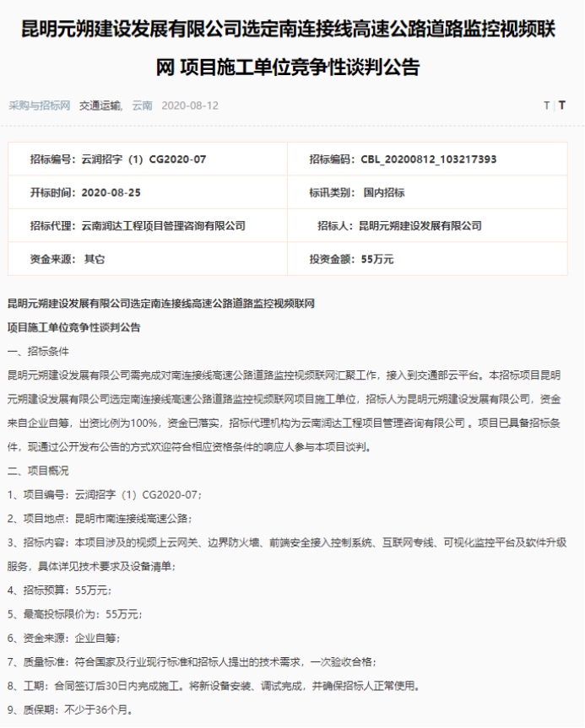Click the publish date 2020-08-12
The height and width of the screenshot is (728, 585).
click(188, 105)
